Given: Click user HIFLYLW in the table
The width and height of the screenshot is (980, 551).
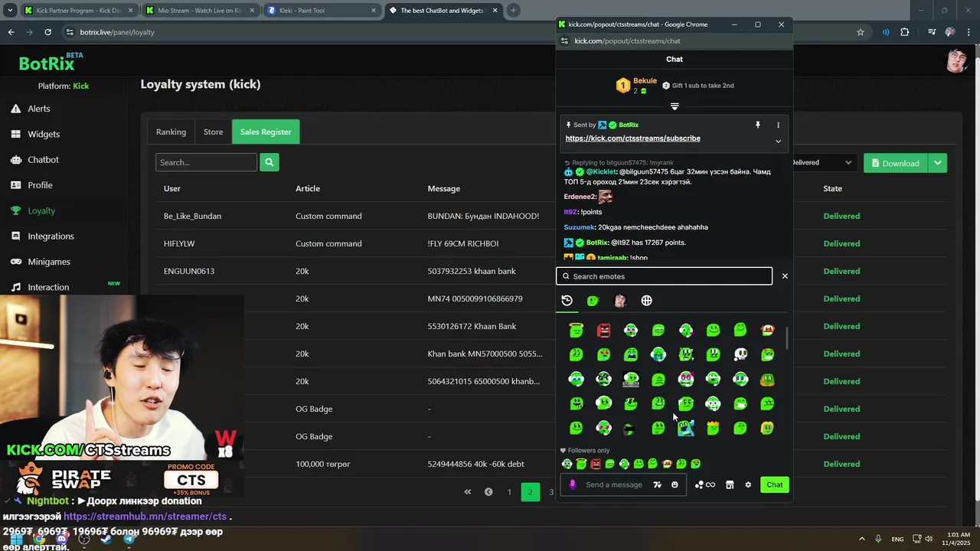Looking at the screenshot, I should 179,243.
